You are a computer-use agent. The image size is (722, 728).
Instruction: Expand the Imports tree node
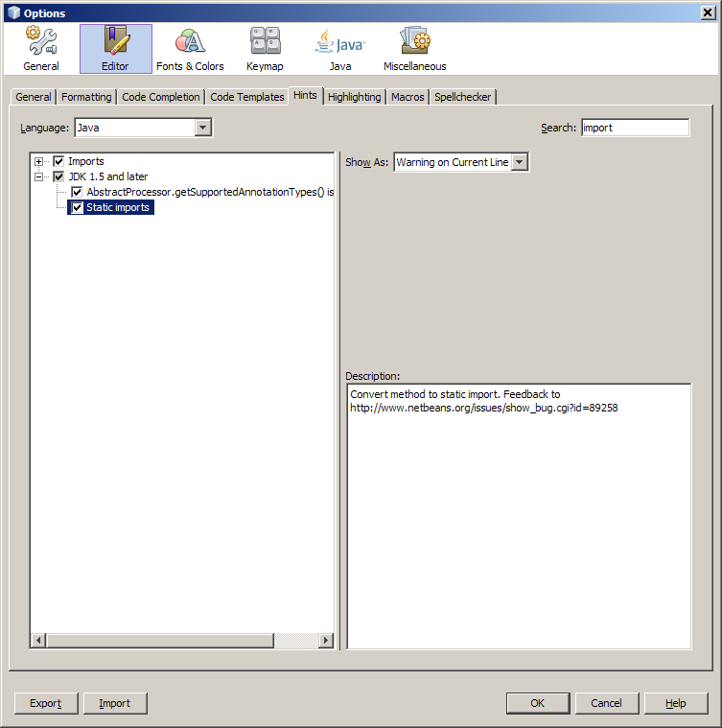[x=39, y=161]
